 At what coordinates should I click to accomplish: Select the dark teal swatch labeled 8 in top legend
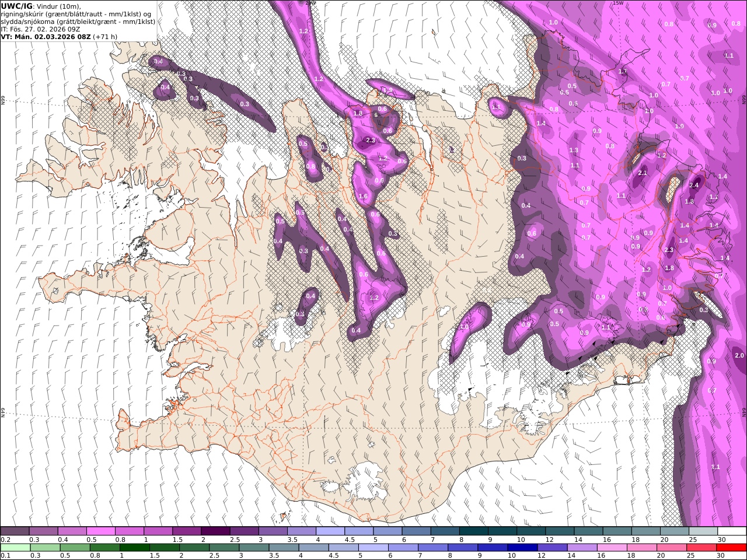[473, 531]
